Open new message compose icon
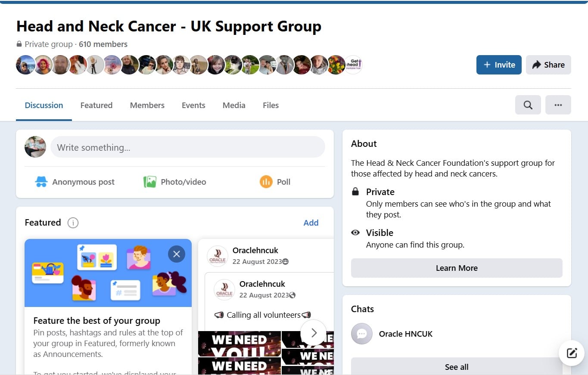This screenshot has height=375, width=588. click(571, 353)
